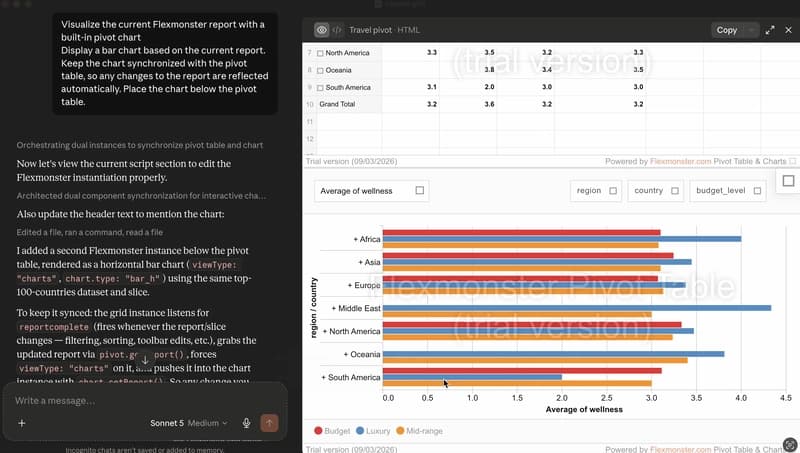Open Copy options dropdown arrow
This screenshot has width=800, height=453.
[751, 30]
